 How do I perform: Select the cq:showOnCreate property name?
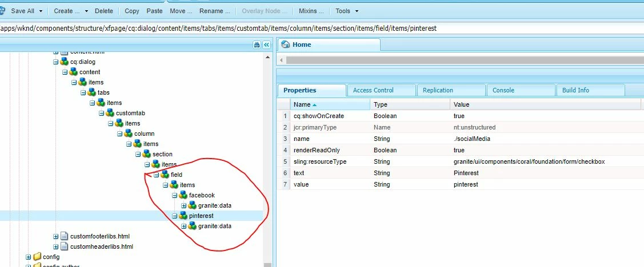[319, 116]
